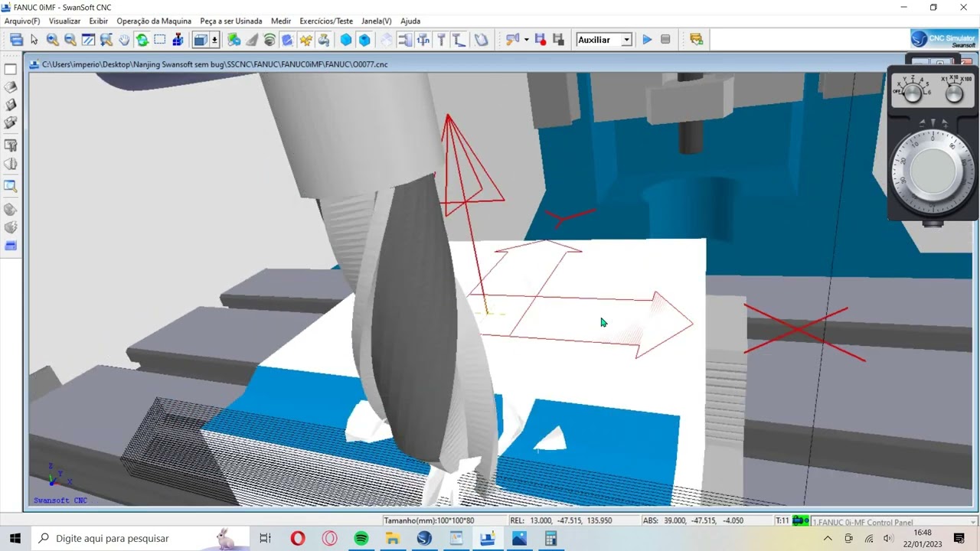Viewport: 980px width, 551px height.
Task: Click the blue bar icon in left sidebar
Action: [x=11, y=246]
